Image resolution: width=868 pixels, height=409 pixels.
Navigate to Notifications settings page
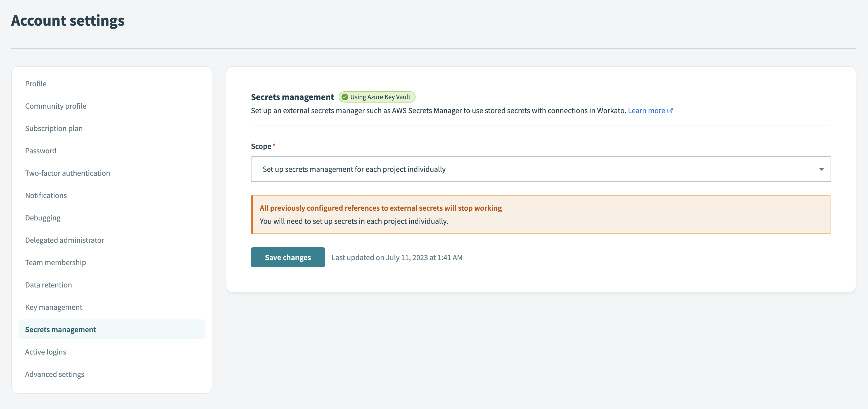tap(45, 195)
